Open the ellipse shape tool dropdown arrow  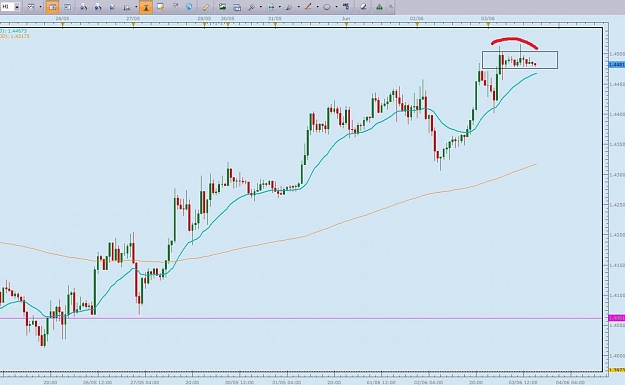[x=336, y=7]
